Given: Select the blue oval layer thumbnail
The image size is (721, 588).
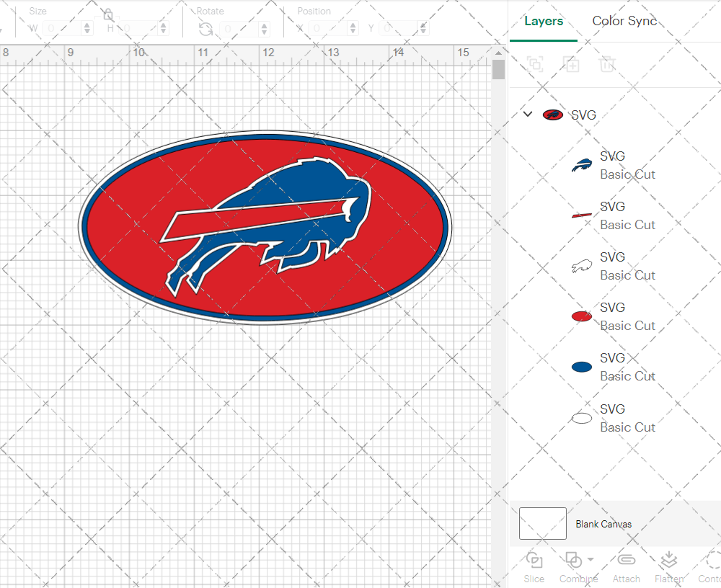Looking at the screenshot, I should pos(582,367).
